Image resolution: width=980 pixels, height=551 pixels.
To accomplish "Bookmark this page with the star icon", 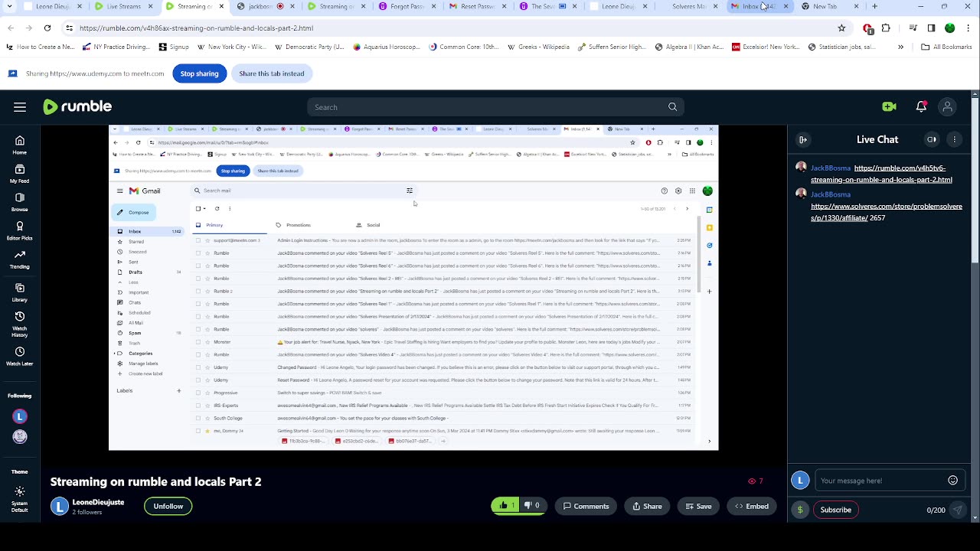I will click(x=841, y=28).
